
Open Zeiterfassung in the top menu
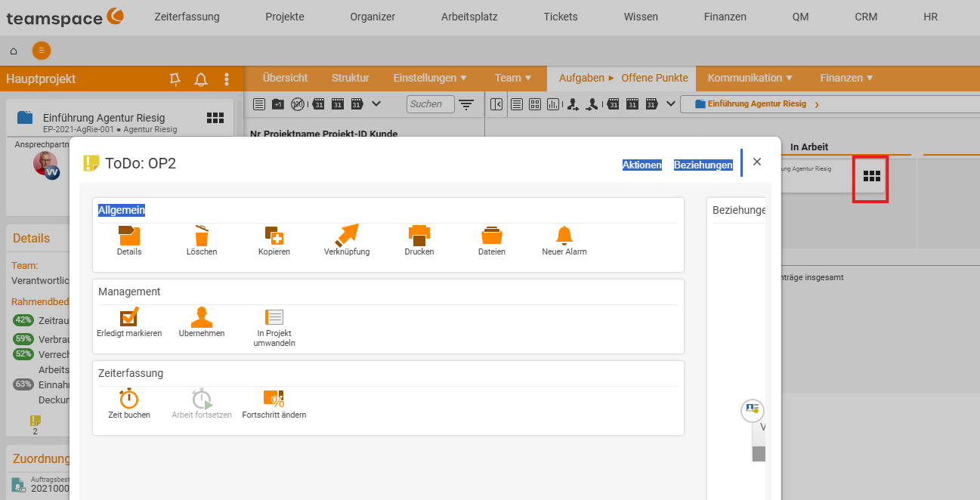coord(187,17)
